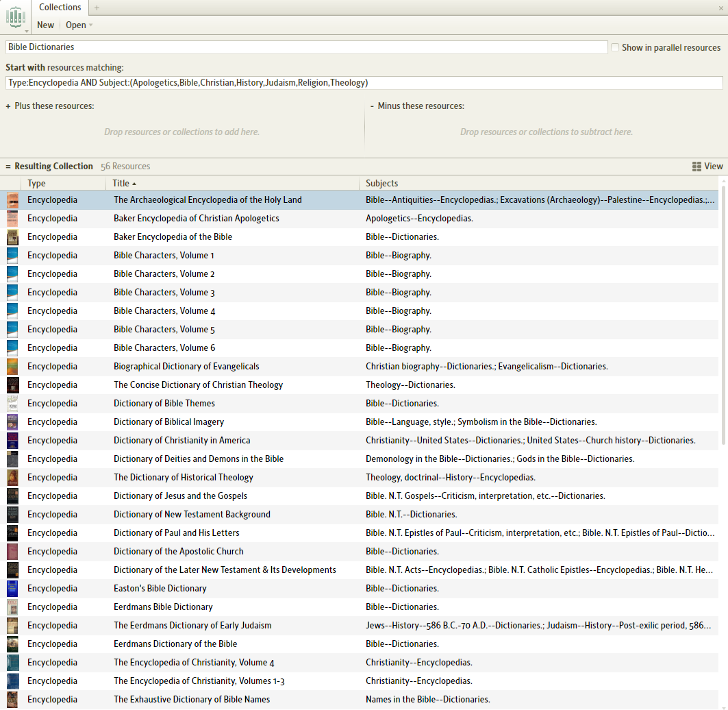Screen dimensions: 728x710
Task: Select Dictionary of the Later New Testament row
Action: 360,570
